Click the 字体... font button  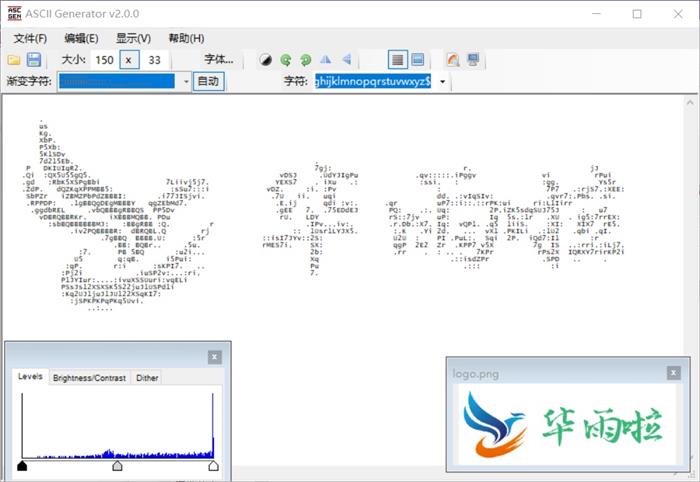[219, 60]
